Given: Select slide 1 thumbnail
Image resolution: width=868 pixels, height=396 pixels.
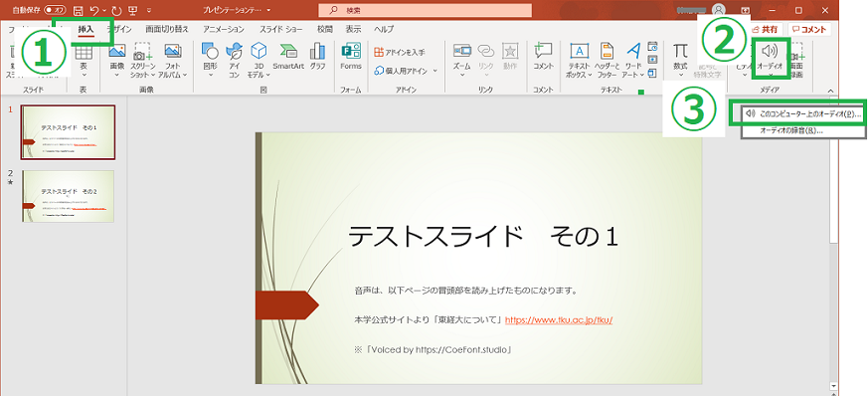Looking at the screenshot, I should (68, 131).
